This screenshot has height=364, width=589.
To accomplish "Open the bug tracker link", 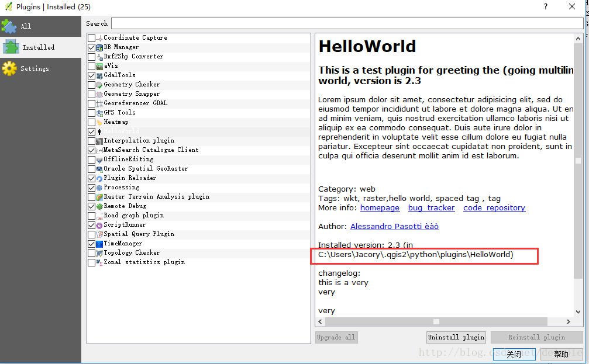I will point(431,208).
